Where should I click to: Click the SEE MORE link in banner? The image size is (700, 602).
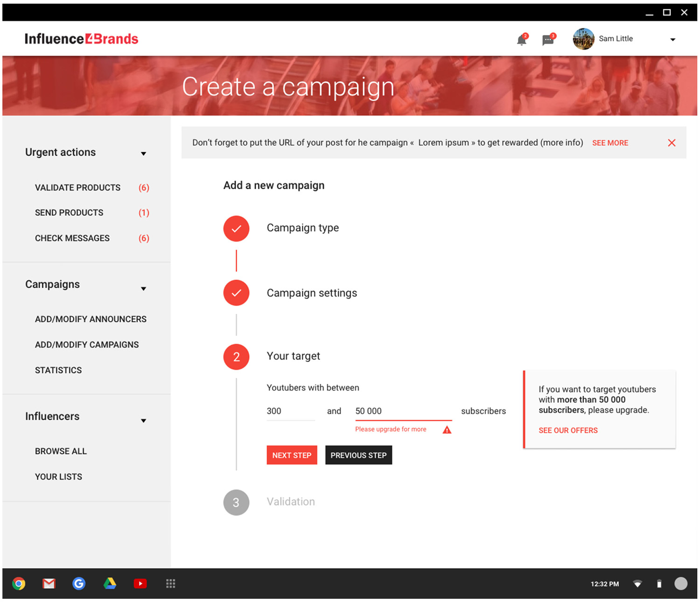(x=610, y=143)
